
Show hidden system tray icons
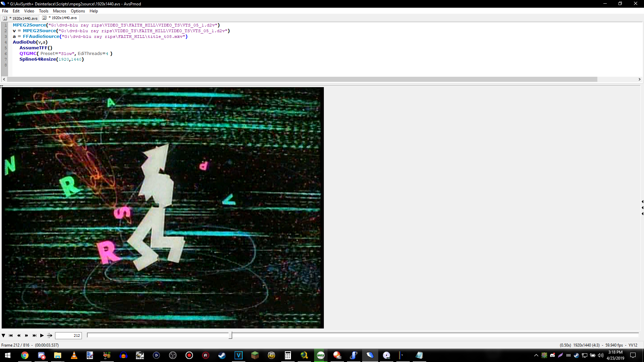[536, 355]
